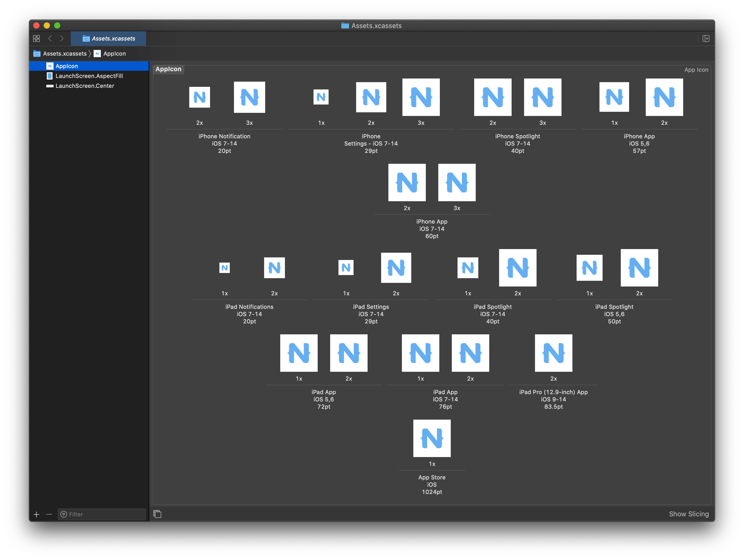Add a new asset with the plus button
Viewport: 744px width, 560px height.
pos(36,514)
